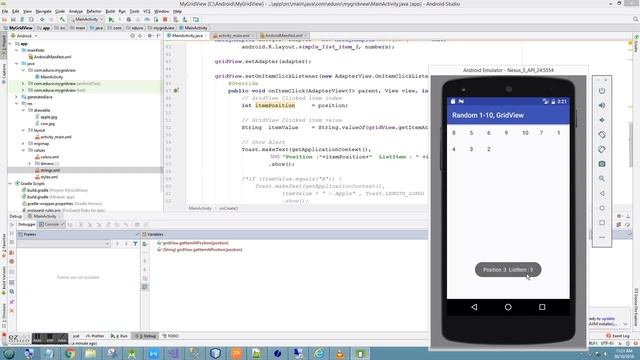Collapse the Gradle Scripts node

[10, 184]
